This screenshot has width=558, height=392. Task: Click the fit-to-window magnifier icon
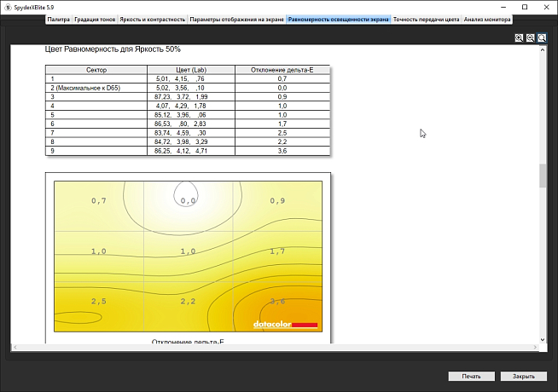[542, 38]
